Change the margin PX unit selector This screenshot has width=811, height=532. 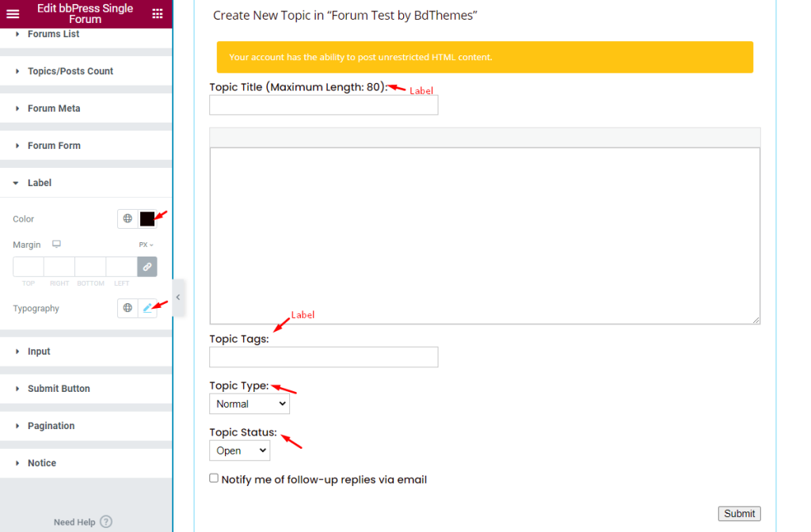[146, 245]
